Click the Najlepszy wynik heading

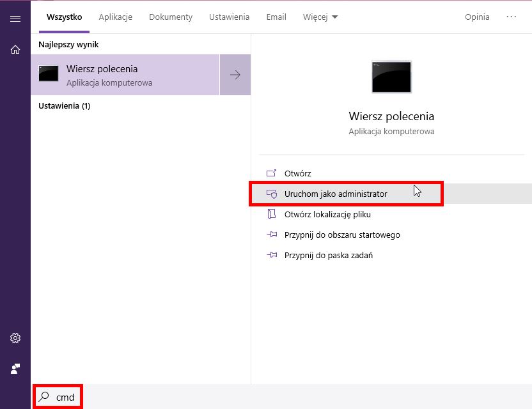point(68,45)
